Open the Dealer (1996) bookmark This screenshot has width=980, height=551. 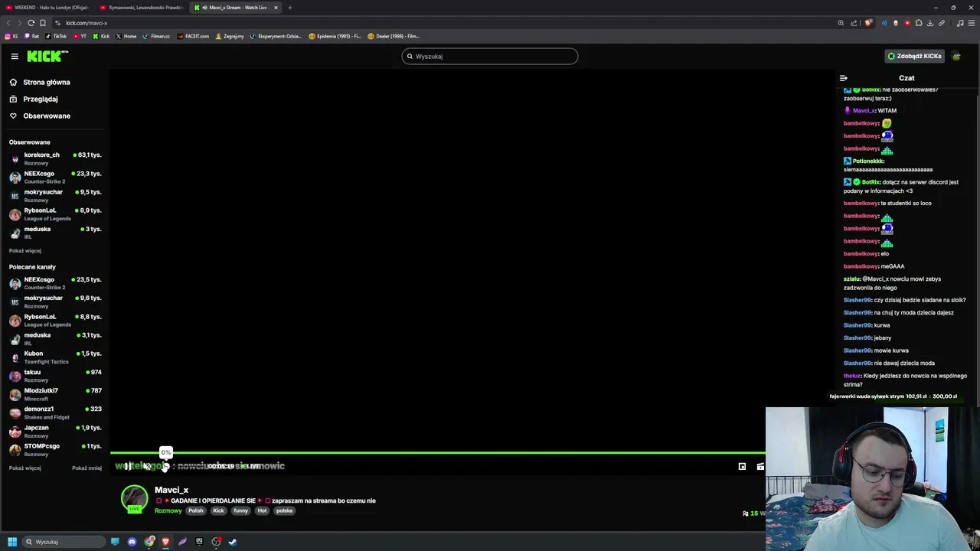pyautogui.click(x=394, y=36)
